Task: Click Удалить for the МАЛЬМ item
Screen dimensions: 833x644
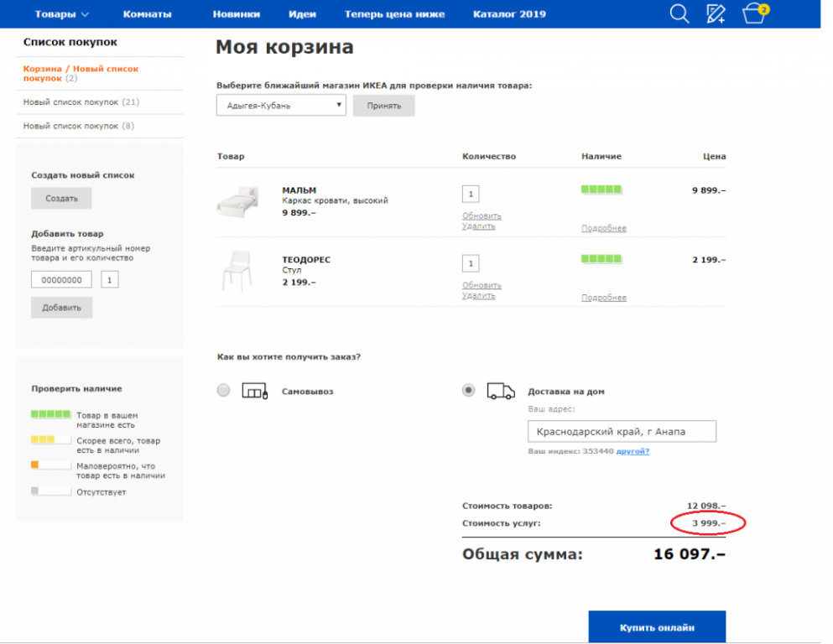Action: [x=479, y=226]
